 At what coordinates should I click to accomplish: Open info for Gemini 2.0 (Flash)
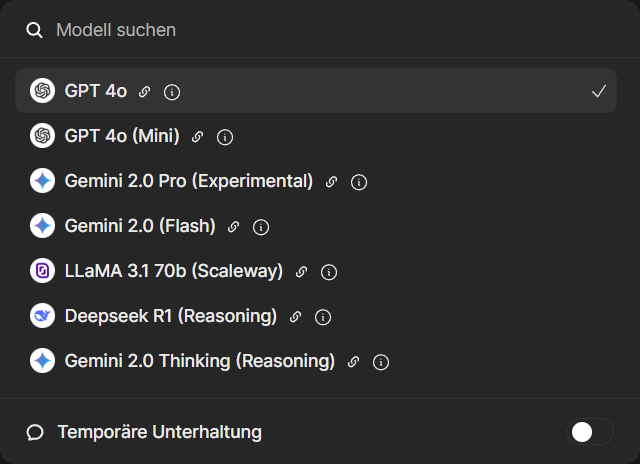pos(261,227)
